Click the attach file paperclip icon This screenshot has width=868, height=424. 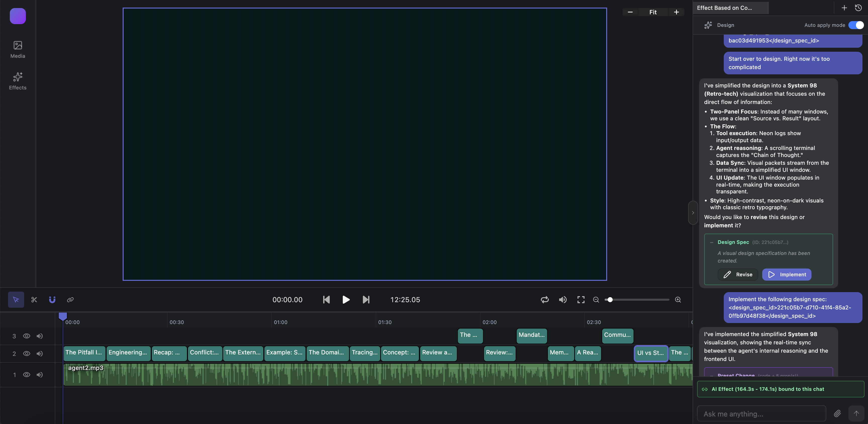click(837, 413)
